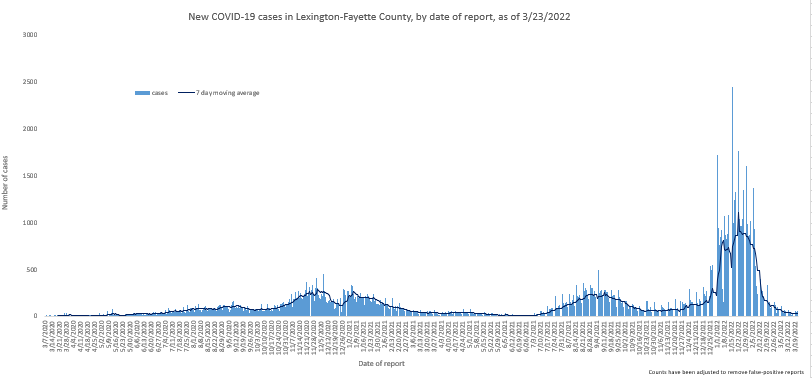Click the blue cases legend swatch
Screen dimensions: 812x378
(142, 93)
